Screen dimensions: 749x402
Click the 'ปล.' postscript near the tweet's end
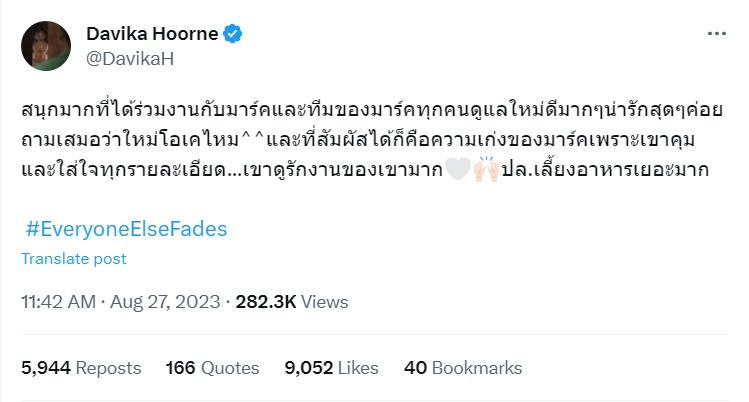[x=516, y=169]
